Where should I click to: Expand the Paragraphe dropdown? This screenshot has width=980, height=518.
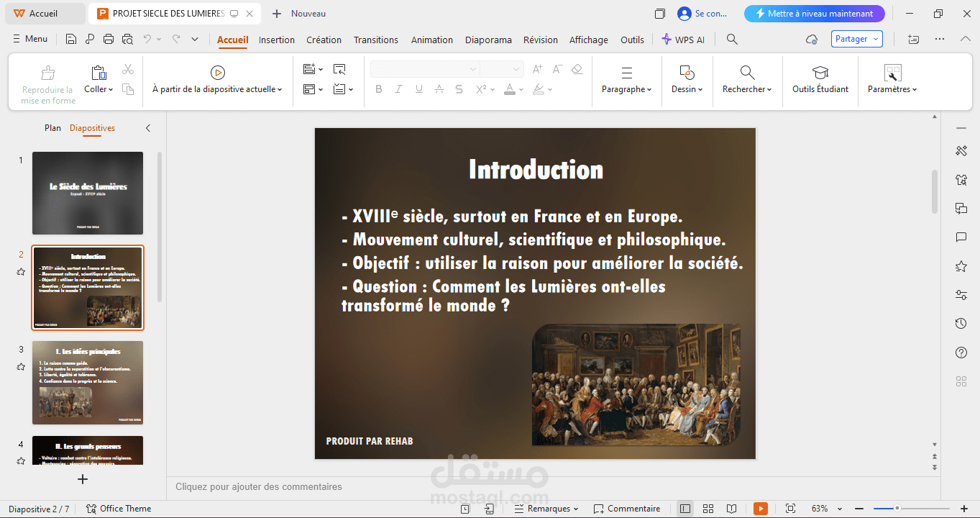pos(627,89)
